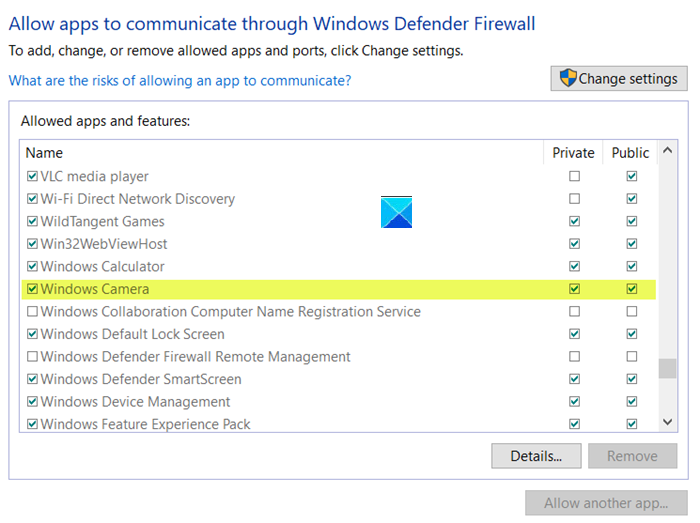The width and height of the screenshot is (700, 523).
Task: Enable Windows Defender Firewall Remote Management checkbox
Action: tap(33, 357)
